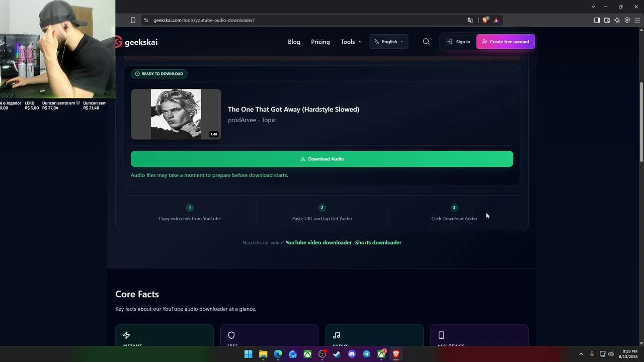Expand the Tools menu dropdown

click(x=351, y=42)
